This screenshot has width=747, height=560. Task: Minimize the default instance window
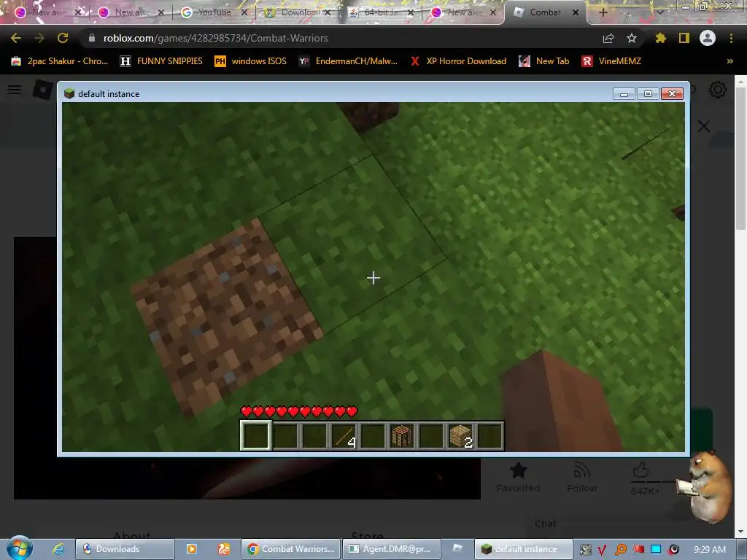pos(624,94)
